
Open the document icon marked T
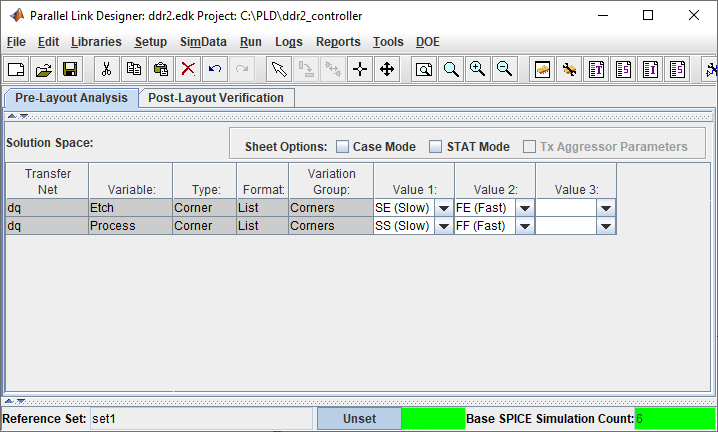[x=596, y=69]
